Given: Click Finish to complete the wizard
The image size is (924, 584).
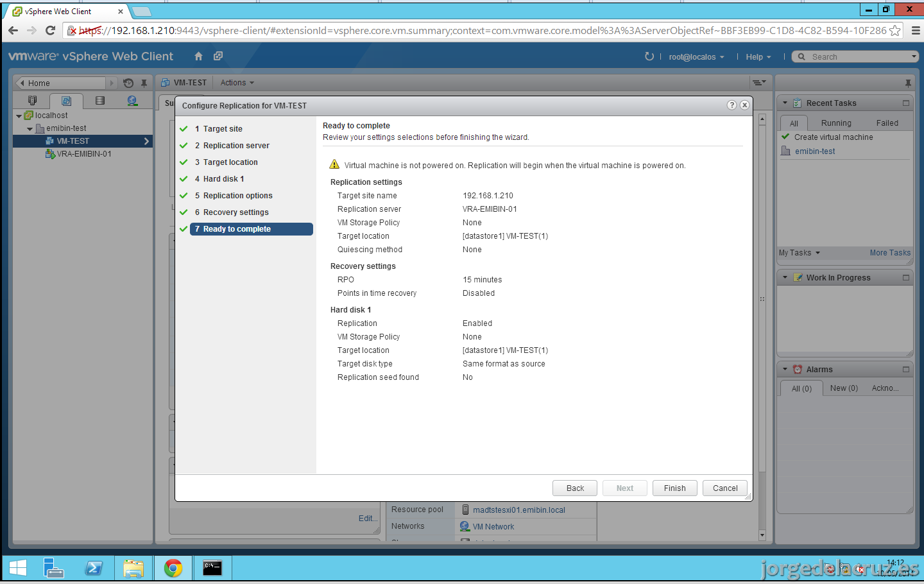Looking at the screenshot, I should (675, 488).
